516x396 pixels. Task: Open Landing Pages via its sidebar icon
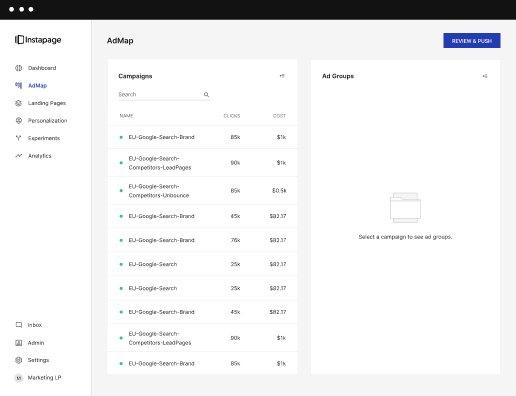(19, 103)
